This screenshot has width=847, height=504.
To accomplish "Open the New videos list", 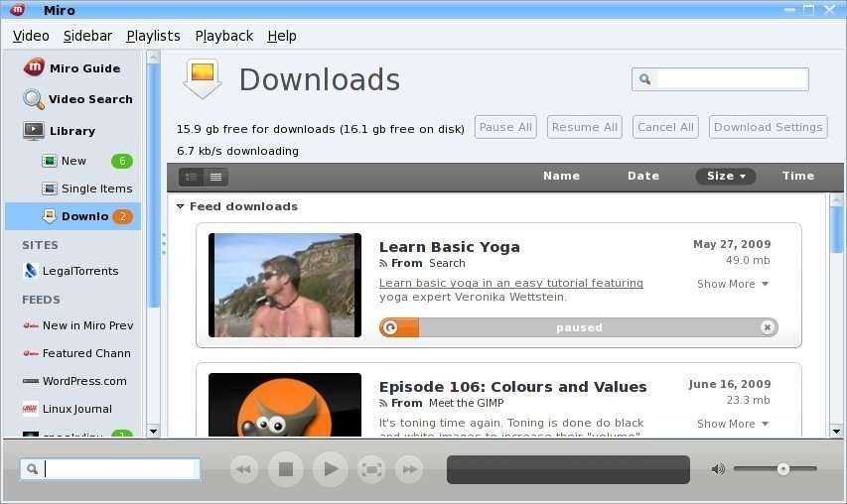I will [73, 161].
